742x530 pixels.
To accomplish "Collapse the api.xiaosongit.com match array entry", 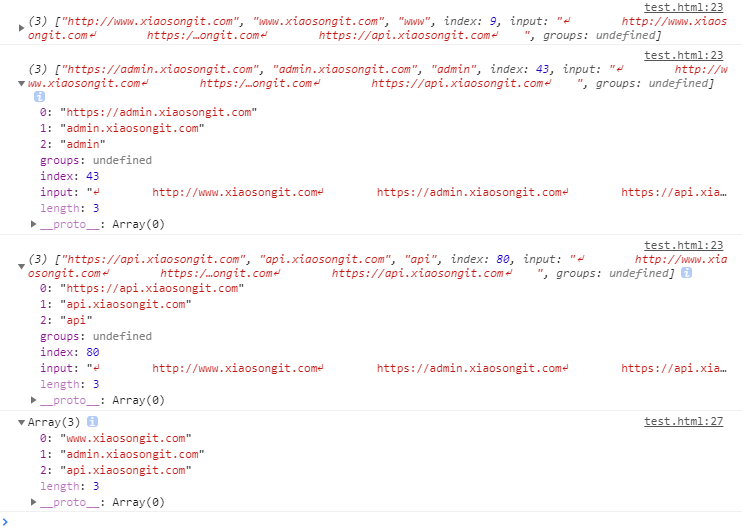I will 23,266.
